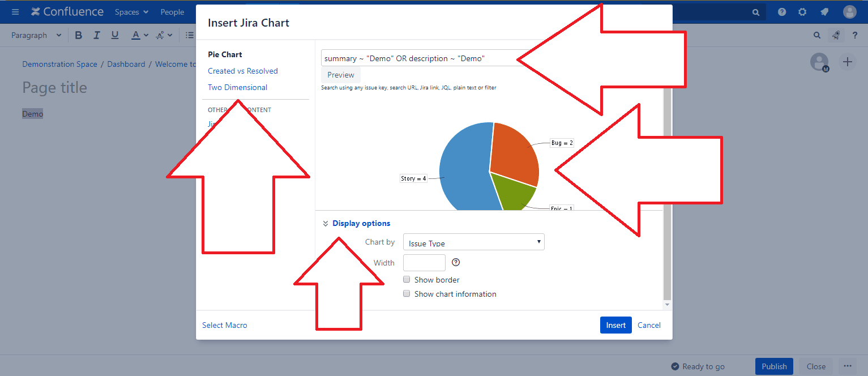This screenshot has width=868, height=376.
Task: Open the Paragraph style dropdown
Action: pos(36,35)
